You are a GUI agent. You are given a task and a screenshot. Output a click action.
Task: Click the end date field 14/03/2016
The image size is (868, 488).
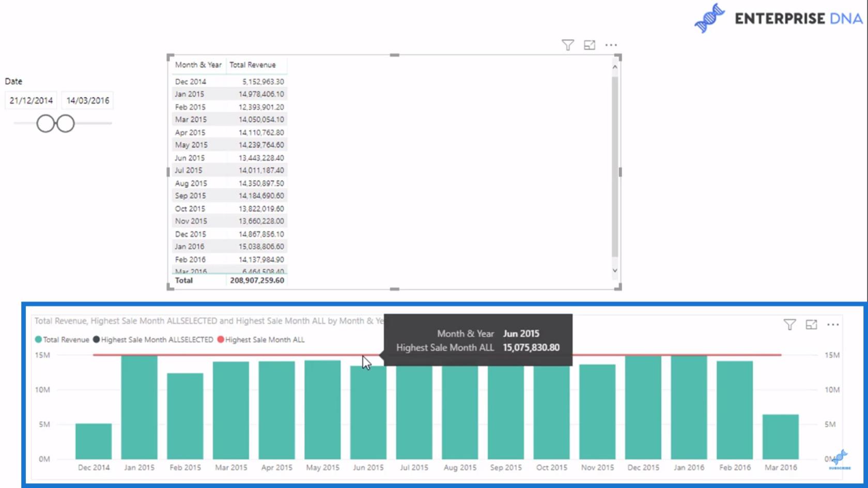coord(88,101)
